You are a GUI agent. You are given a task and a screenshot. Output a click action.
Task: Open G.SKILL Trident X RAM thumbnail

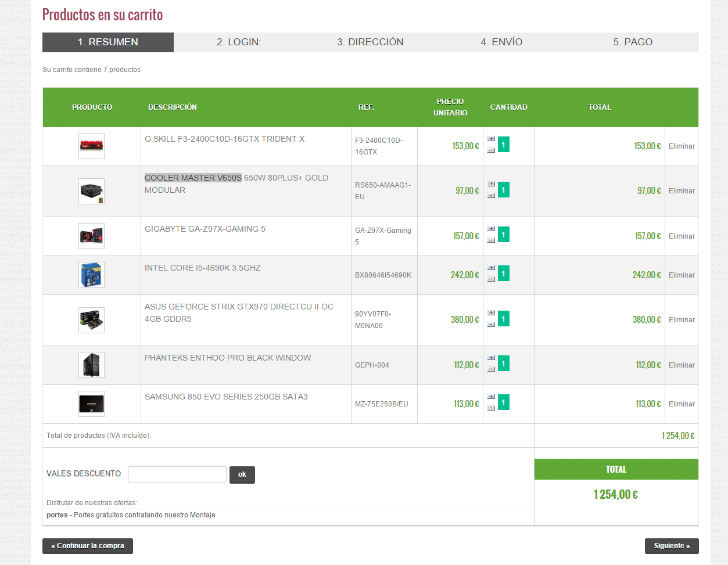click(x=91, y=146)
